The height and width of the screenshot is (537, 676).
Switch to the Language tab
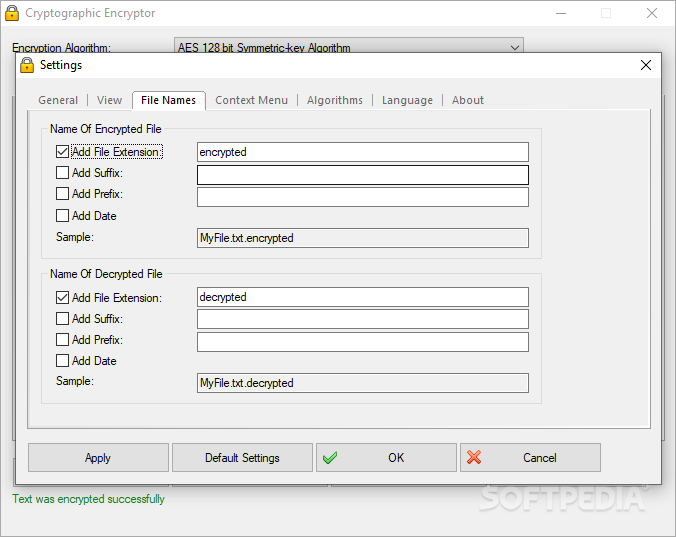pos(407,100)
